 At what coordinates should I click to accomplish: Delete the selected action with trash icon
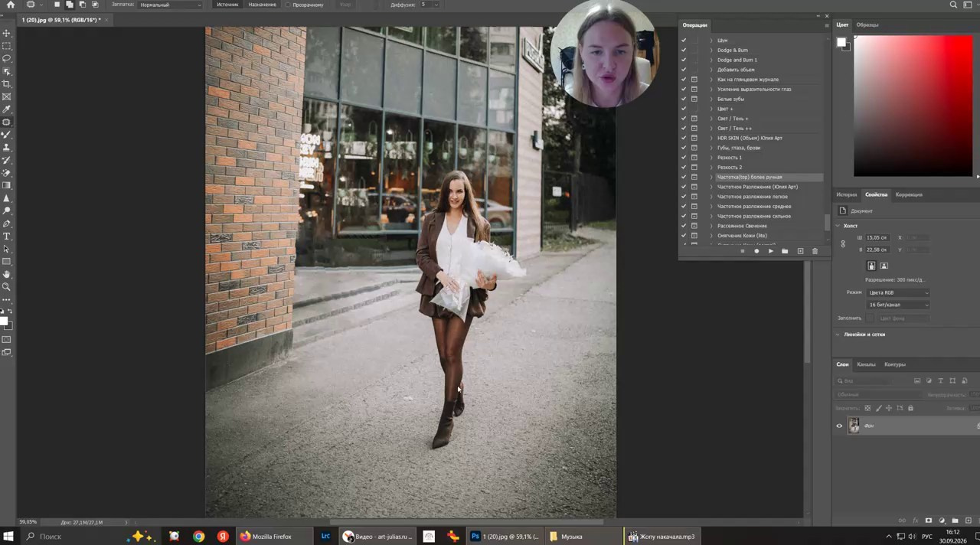[815, 251]
